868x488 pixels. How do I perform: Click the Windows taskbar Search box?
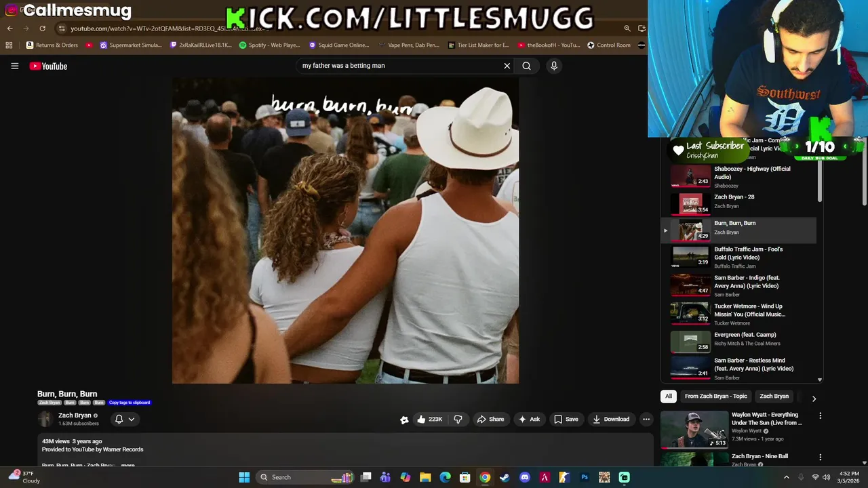306,477
